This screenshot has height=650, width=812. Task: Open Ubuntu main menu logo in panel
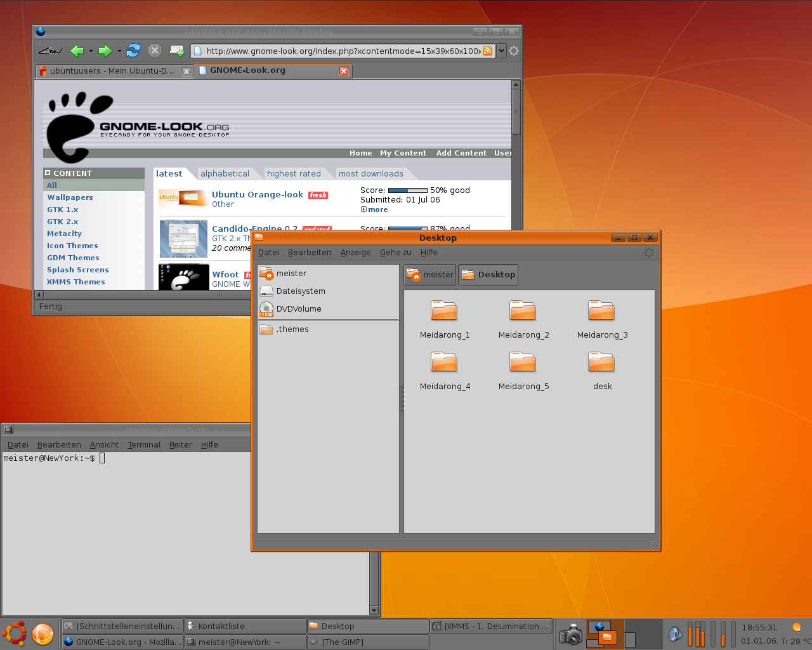coord(15,634)
